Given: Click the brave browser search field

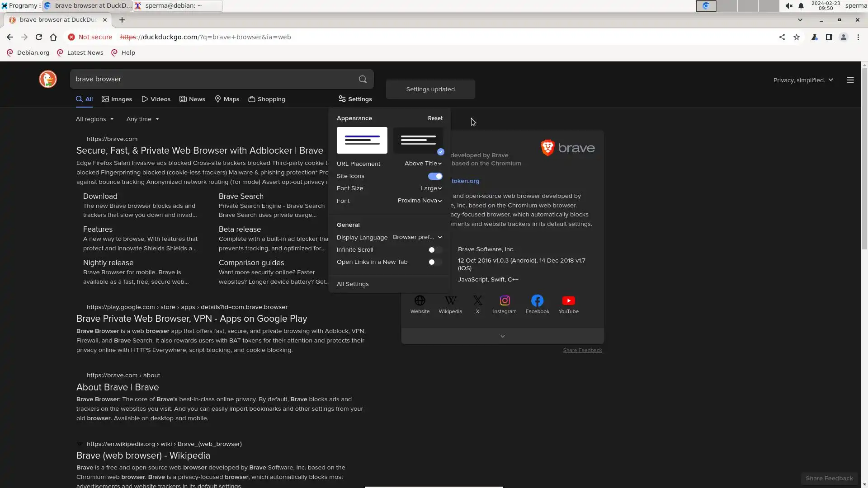Looking at the screenshot, I should 212,79.
